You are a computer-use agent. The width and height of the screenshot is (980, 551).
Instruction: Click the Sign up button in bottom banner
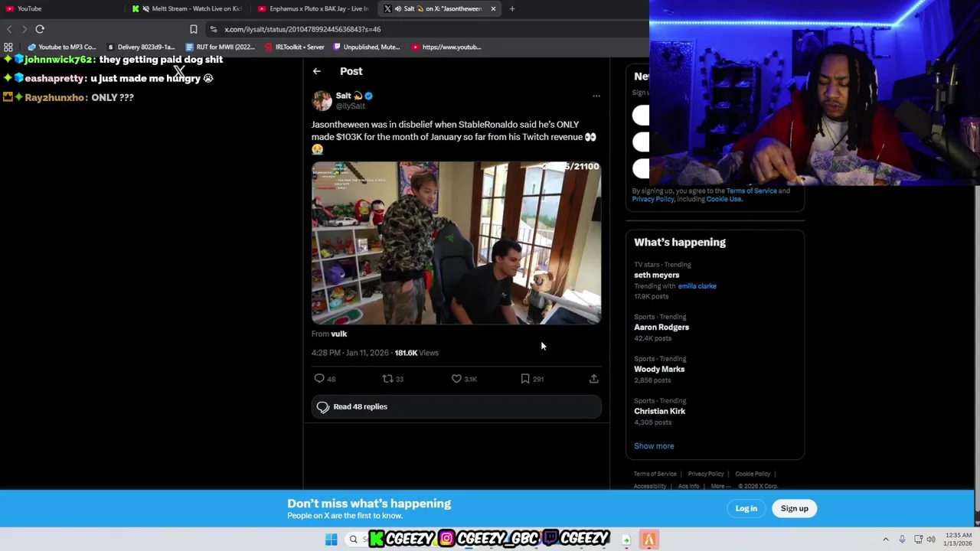tap(795, 508)
